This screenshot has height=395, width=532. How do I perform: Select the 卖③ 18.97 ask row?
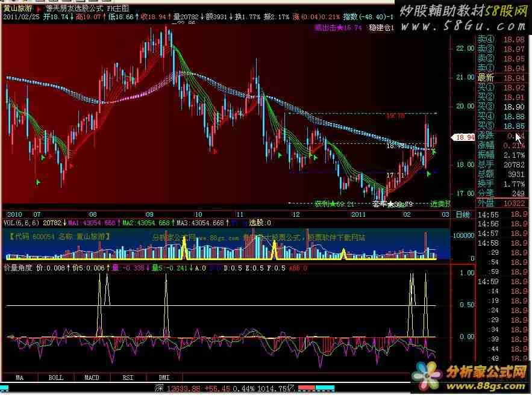coord(501,49)
